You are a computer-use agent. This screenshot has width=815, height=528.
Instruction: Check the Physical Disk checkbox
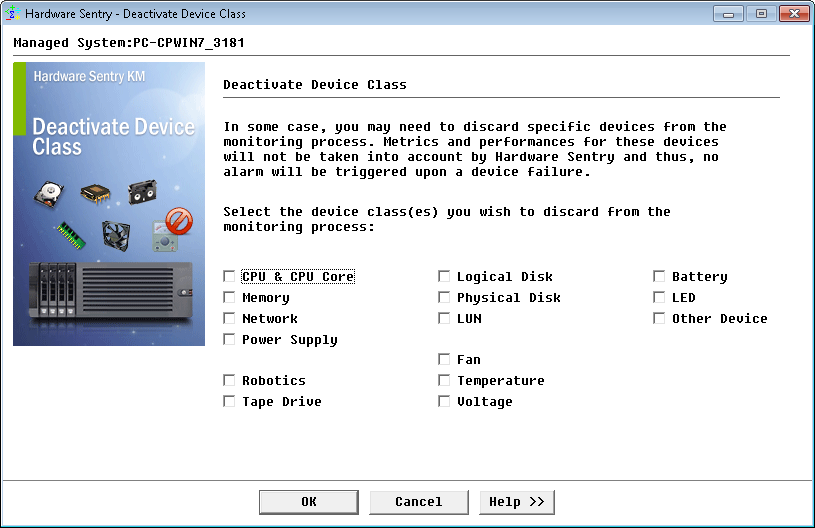click(x=444, y=297)
